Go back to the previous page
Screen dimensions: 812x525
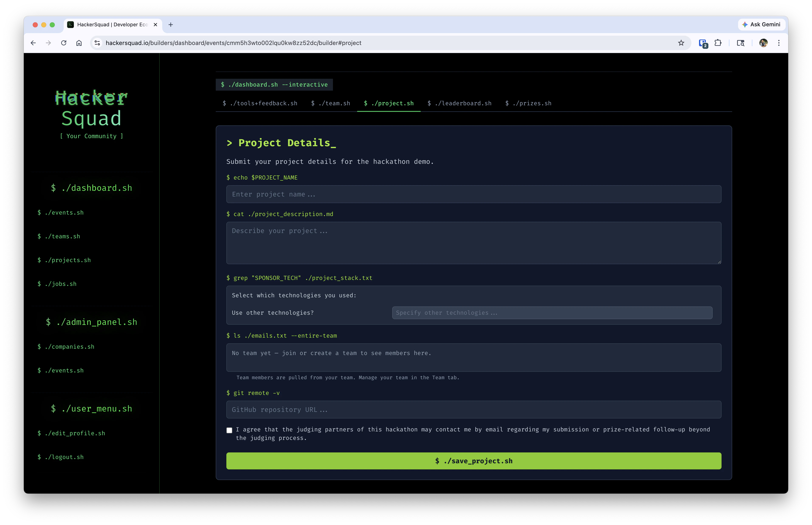(x=33, y=43)
